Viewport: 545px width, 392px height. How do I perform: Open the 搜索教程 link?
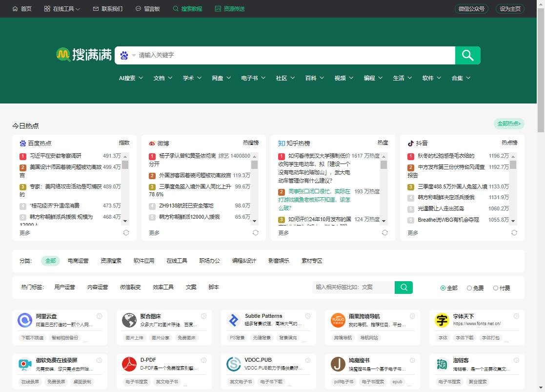point(187,9)
